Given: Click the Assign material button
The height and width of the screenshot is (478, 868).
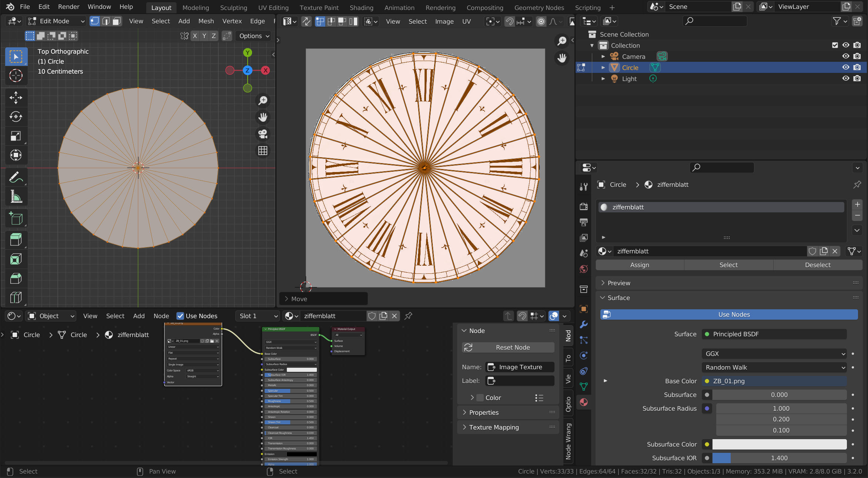Looking at the screenshot, I should (640, 265).
